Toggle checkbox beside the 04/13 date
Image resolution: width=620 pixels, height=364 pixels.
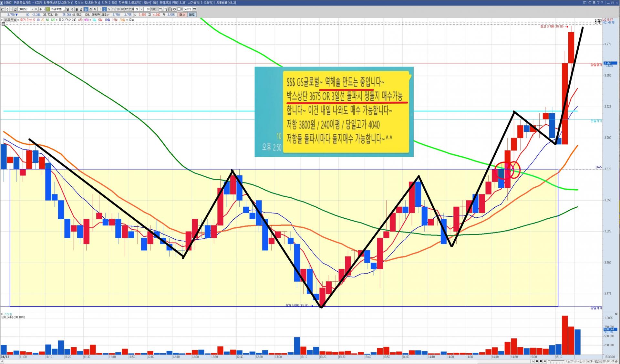pos(179,9)
